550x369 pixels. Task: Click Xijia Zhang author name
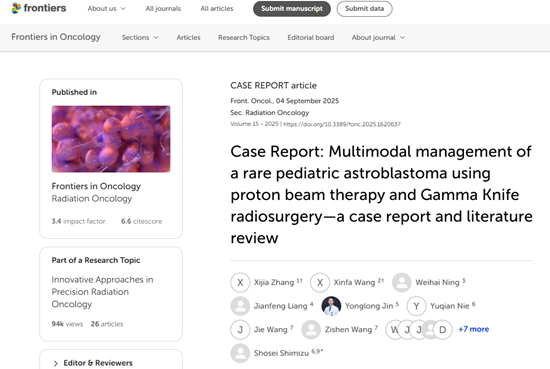[274, 282]
